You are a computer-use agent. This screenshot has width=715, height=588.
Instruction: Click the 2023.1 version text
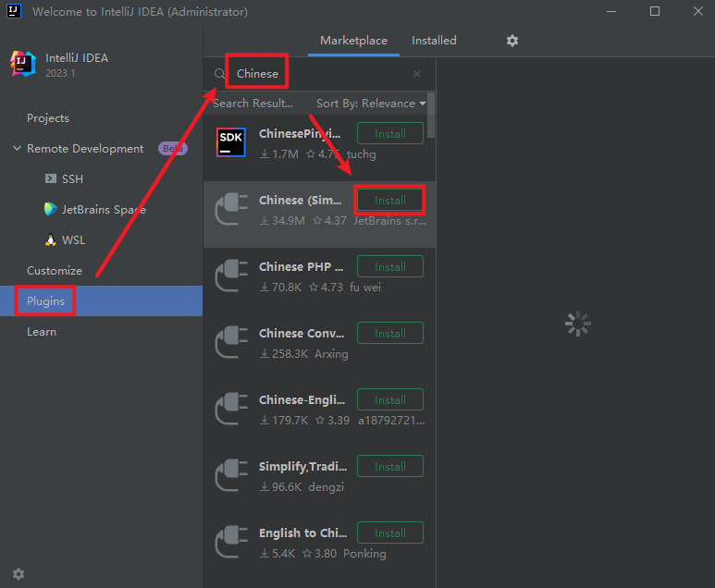(x=60, y=73)
